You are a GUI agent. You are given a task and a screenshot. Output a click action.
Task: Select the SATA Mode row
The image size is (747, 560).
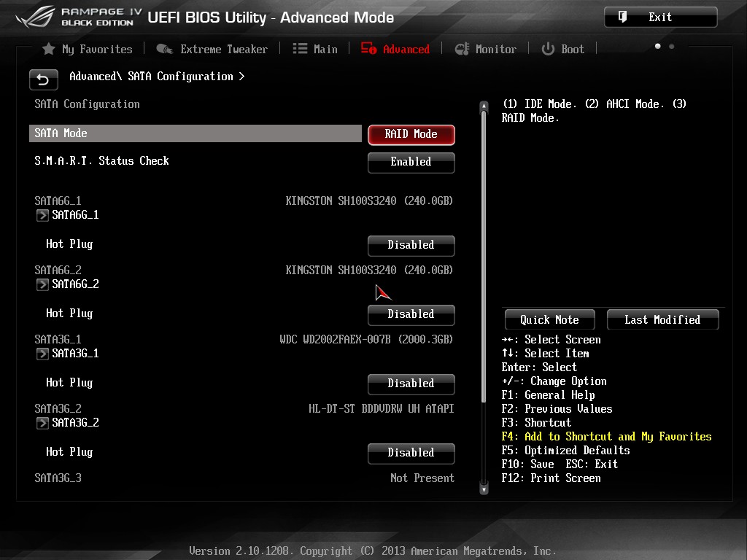pos(196,133)
